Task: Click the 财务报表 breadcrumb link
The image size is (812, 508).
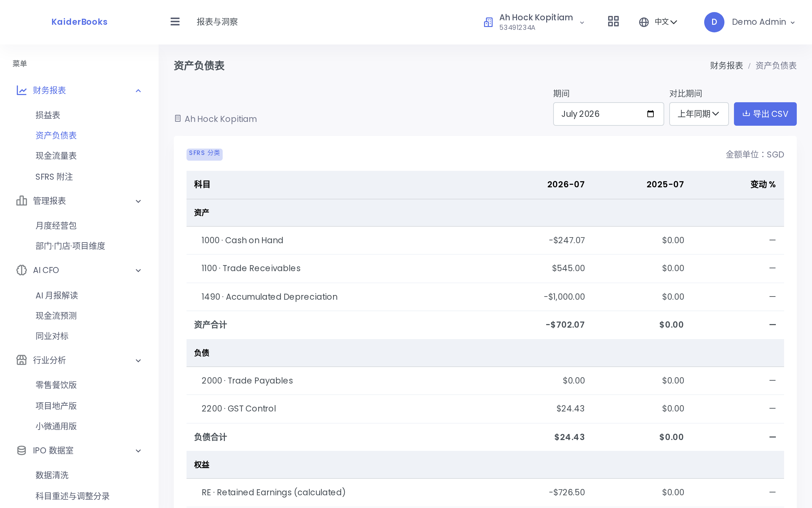Action: (726, 65)
